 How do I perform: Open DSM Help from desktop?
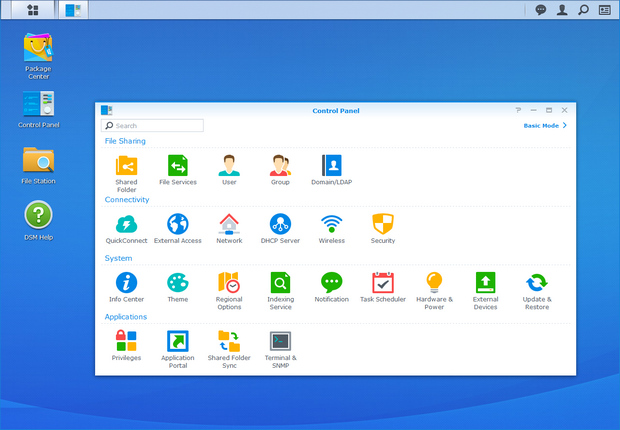[38, 220]
